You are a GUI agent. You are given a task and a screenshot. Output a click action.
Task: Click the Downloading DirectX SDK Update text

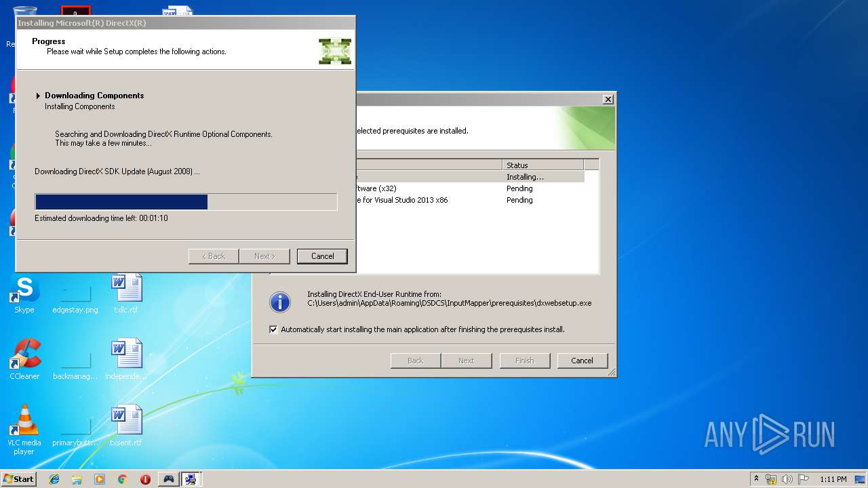117,171
